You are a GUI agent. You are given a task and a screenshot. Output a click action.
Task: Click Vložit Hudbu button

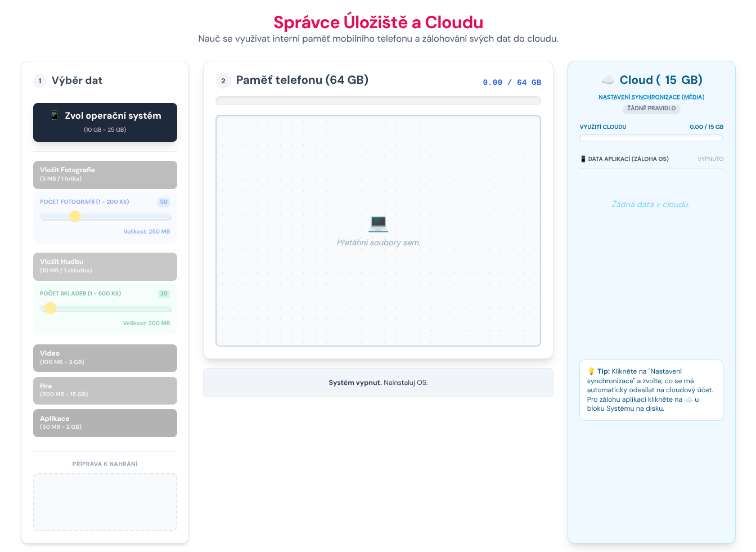(x=105, y=267)
